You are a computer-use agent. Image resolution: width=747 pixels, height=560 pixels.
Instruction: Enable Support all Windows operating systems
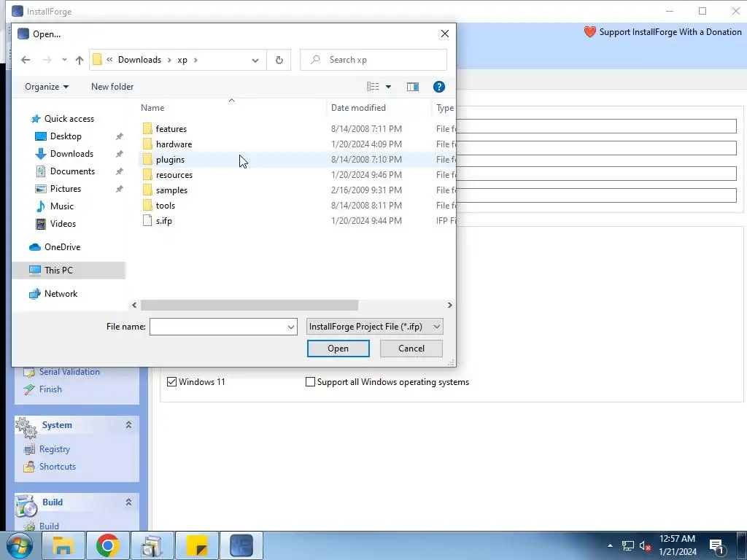point(310,382)
